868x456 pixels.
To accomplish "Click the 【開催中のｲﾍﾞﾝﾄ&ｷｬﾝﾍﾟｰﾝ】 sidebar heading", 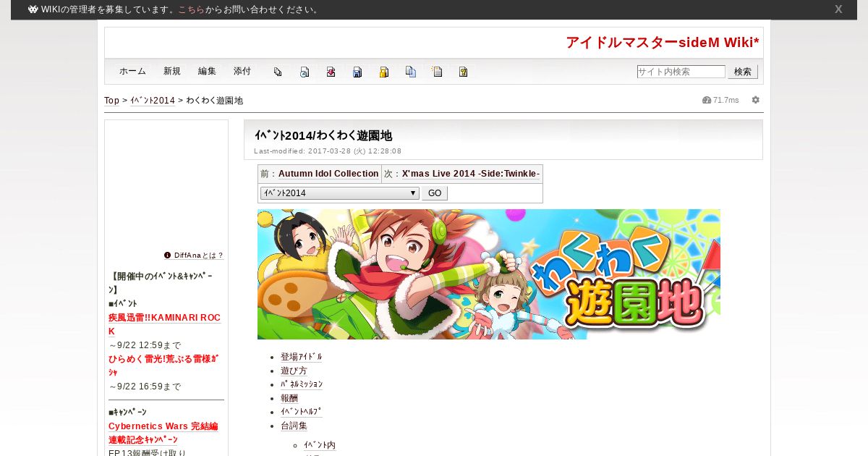I will pos(161,283).
